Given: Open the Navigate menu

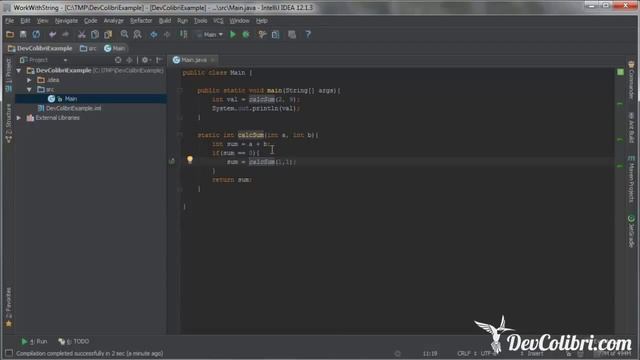Looking at the screenshot, I should [66, 20].
